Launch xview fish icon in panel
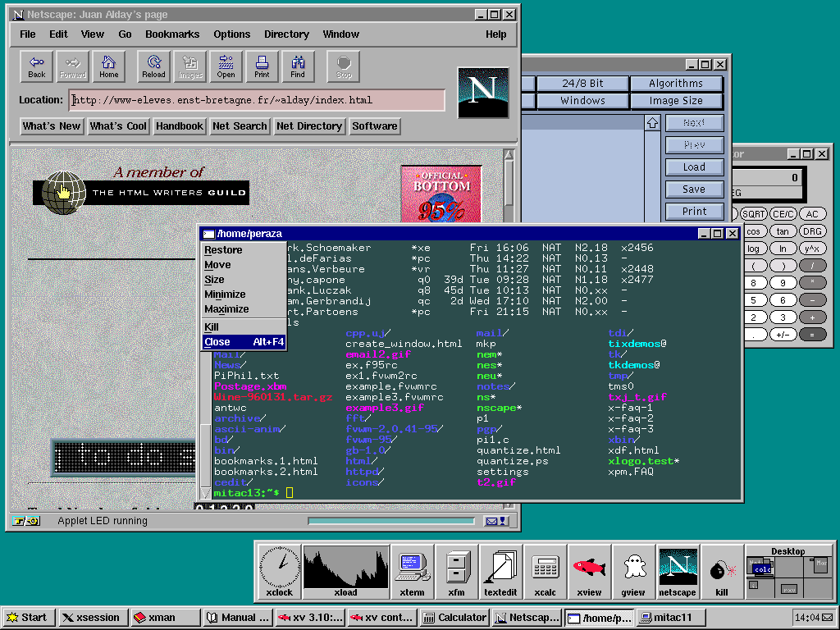Image resolution: width=840 pixels, height=630 pixels. (x=589, y=571)
